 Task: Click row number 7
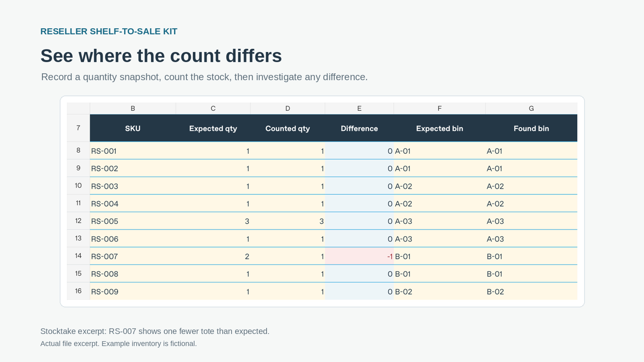[78, 128]
